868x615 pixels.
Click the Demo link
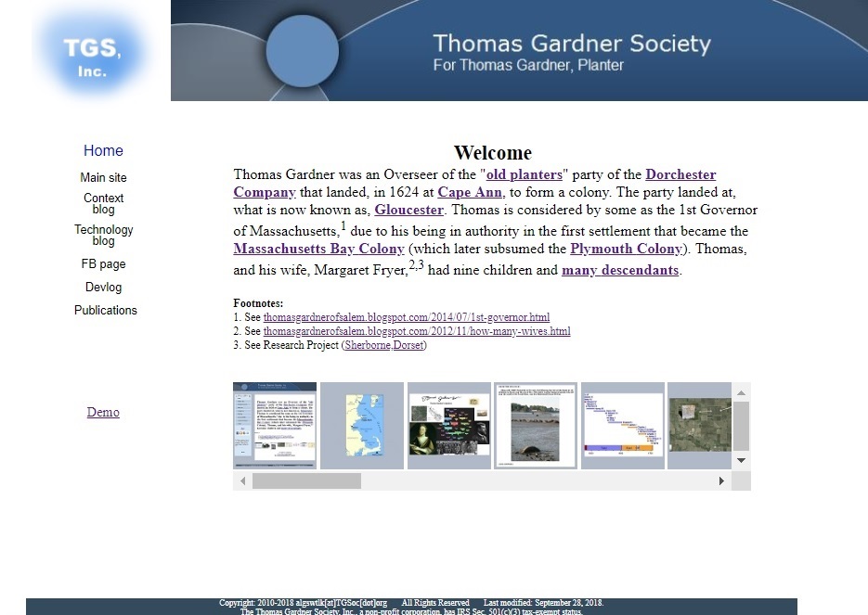(103, 412)
